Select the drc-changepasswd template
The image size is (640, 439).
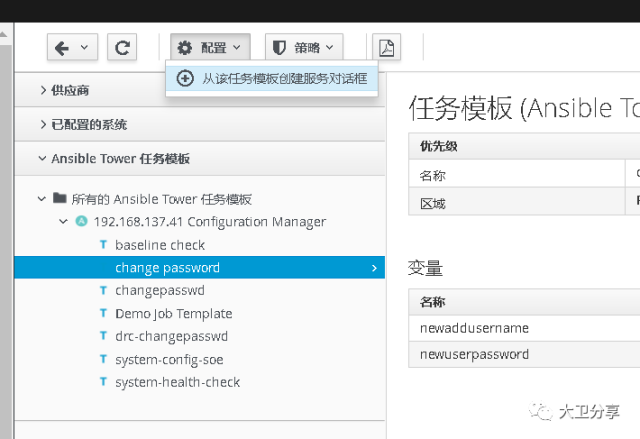point(171,336)
